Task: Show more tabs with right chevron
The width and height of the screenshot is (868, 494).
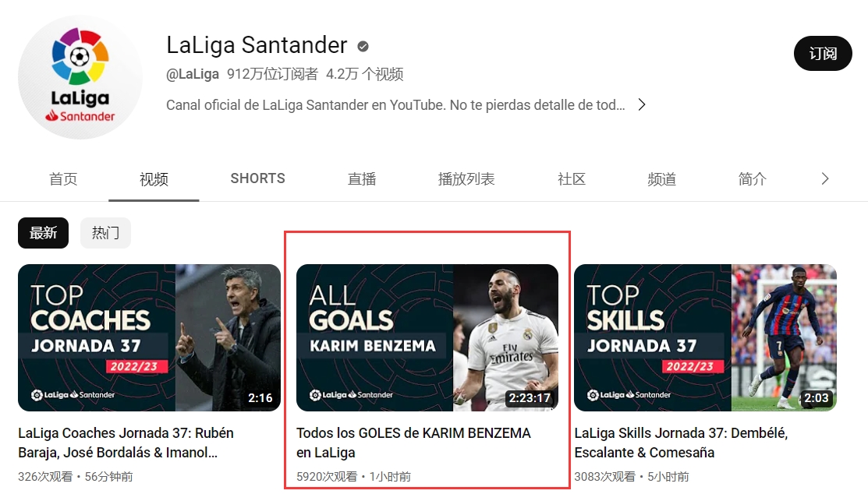Action: [825, 178]
